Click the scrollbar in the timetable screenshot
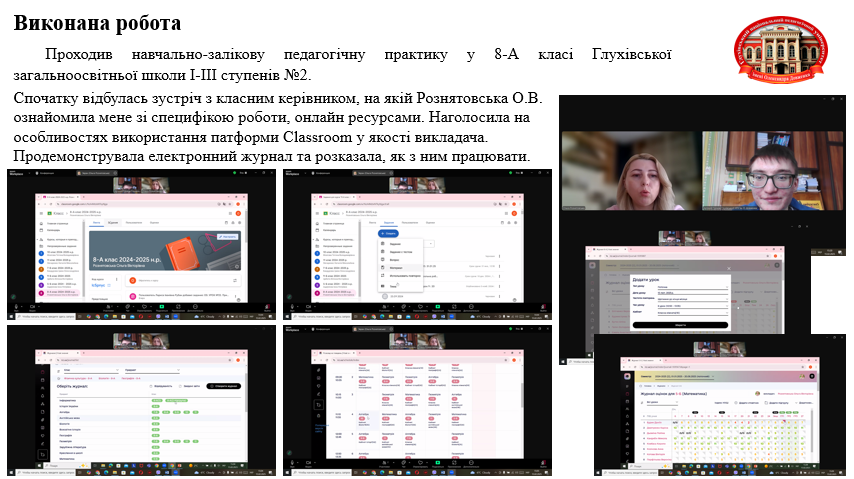Image resolution: width=854 pixels, height=479 pixels. click(x=522, y=395)
